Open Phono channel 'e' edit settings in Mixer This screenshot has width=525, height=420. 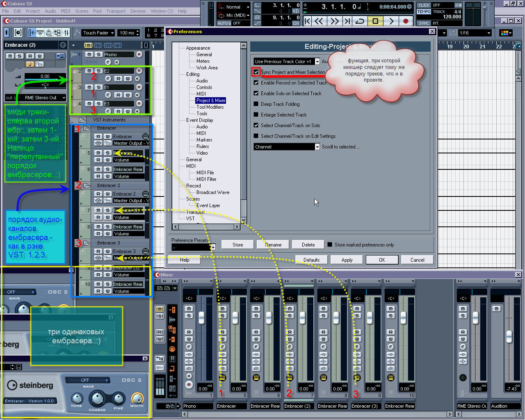tap(189, 347)
